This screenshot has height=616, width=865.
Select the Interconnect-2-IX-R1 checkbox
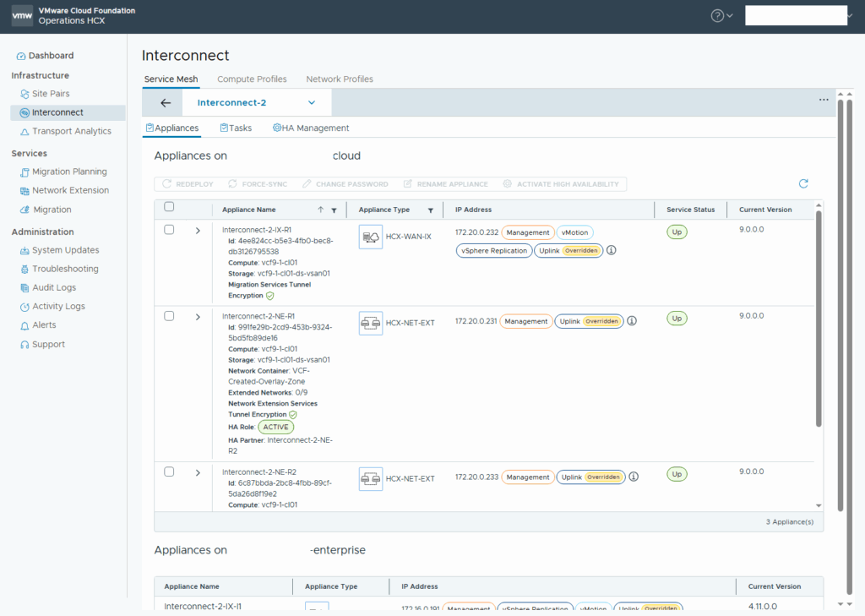click(169, 230)
